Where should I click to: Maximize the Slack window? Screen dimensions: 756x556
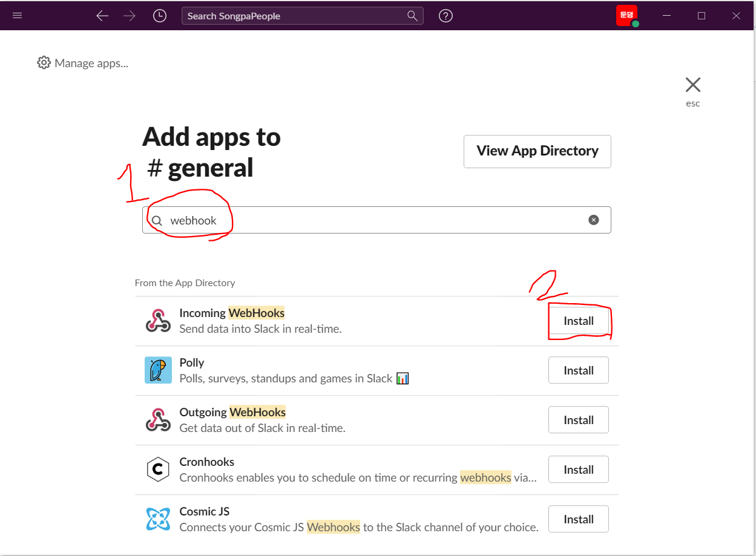coord(702,16)
